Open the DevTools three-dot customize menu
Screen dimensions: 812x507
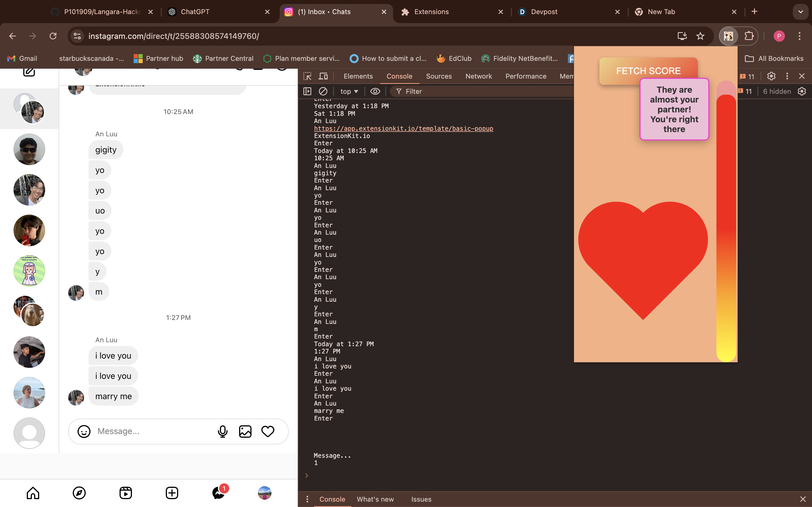787,76
